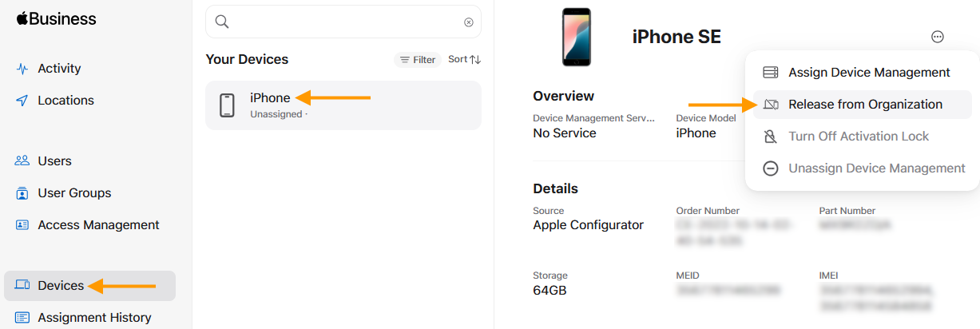The height and width of the screenshot is (329, 980).
Task: Click the Part Number label
Action: pyautogui.click(x=847, y=211)
